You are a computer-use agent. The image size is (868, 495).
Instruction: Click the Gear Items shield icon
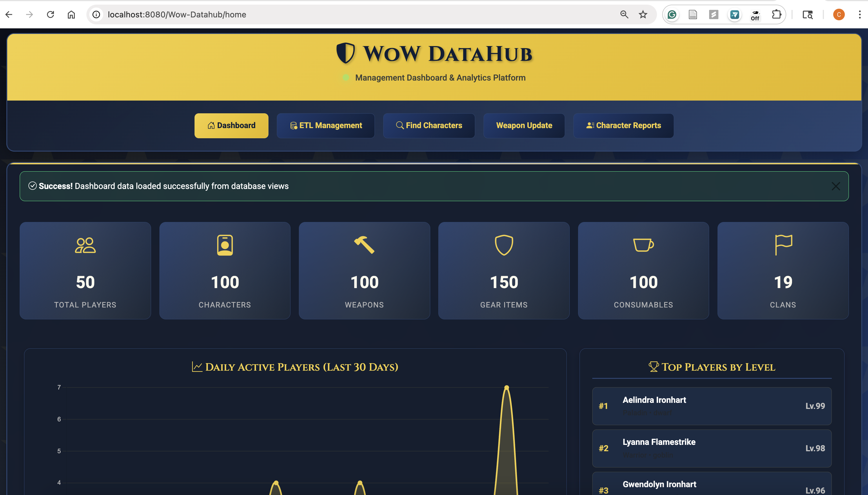click(x=504, y=245)
